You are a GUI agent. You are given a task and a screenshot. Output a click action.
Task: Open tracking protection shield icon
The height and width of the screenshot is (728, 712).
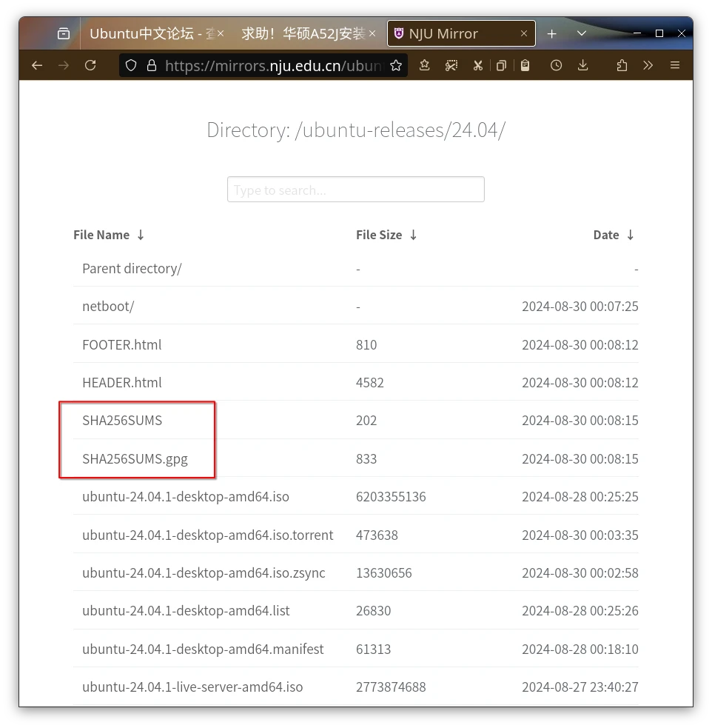click(x=131, y=65)
